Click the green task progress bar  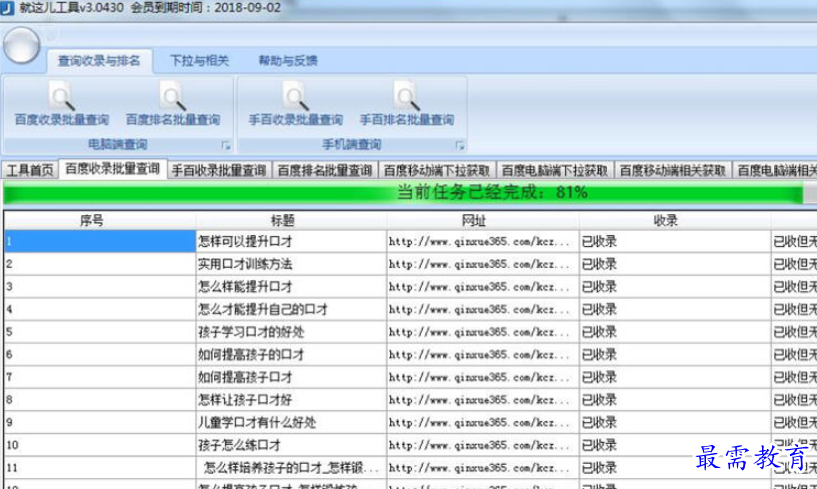(408, 192)
